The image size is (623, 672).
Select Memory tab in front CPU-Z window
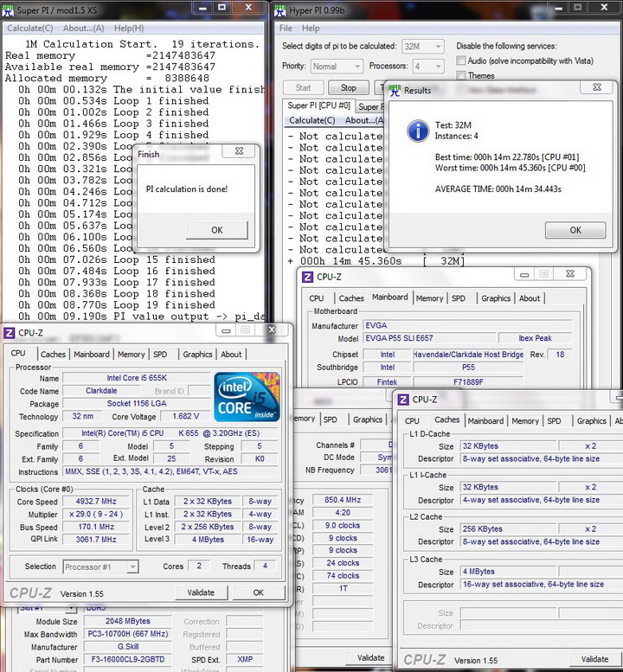coord(131,355)
